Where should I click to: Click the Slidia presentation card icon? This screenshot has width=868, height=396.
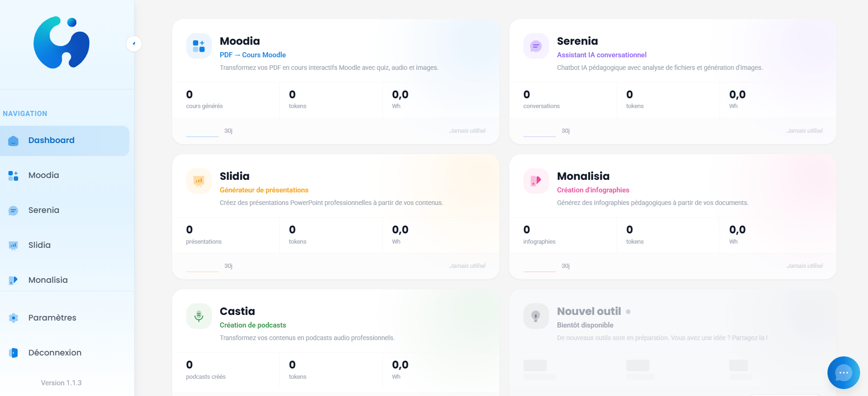[199, 181]
